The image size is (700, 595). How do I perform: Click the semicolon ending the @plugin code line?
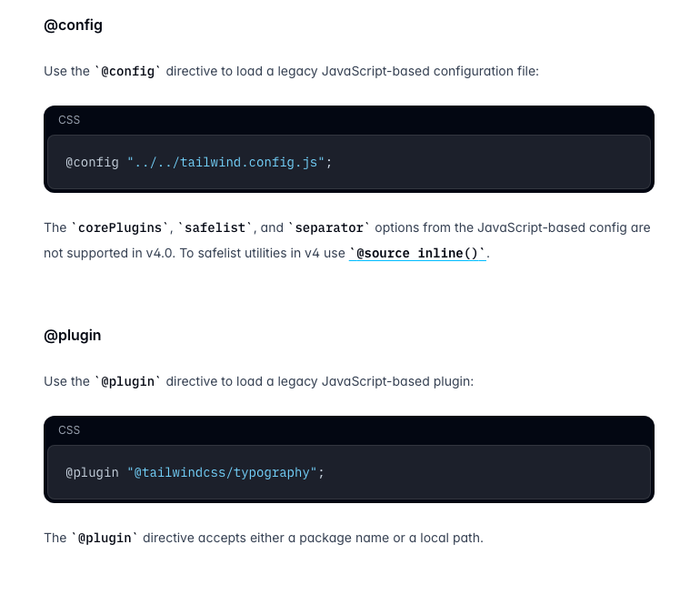point(321,473)
